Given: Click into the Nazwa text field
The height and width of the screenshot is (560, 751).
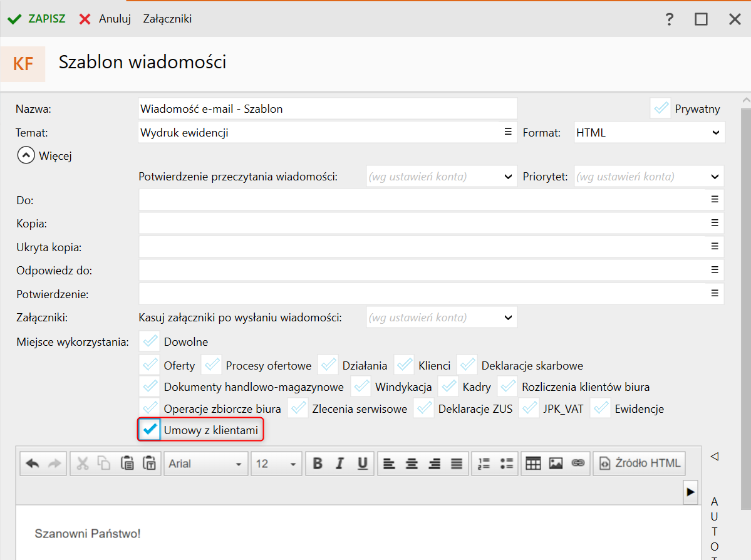Looking at the screenshot, I should 327,108.
